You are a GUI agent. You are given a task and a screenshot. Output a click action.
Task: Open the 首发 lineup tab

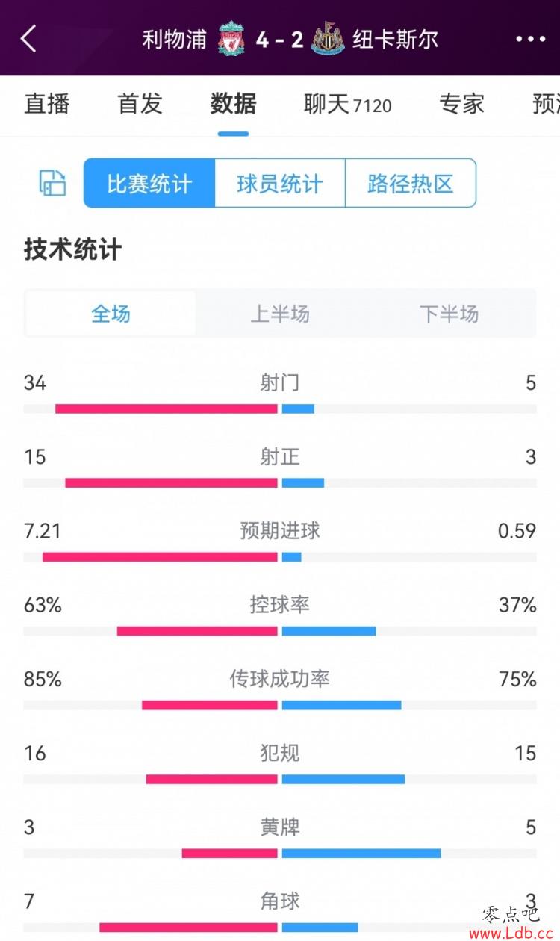[140, 104]
